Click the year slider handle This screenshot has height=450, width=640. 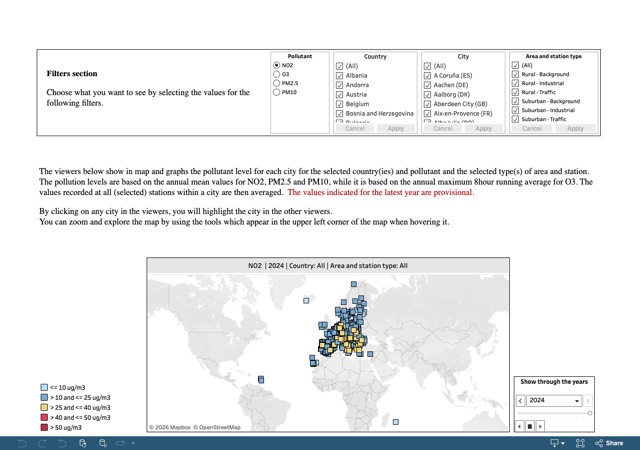click(590, 413)
